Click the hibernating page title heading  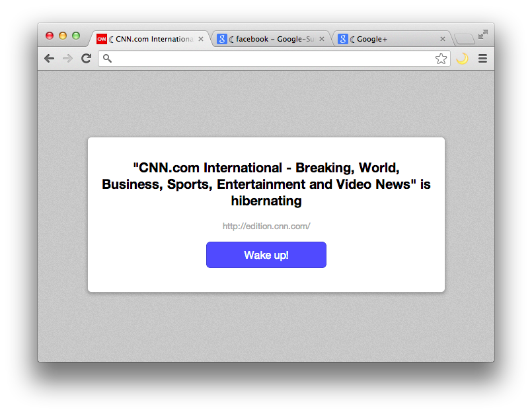pyautogui.click(x=266, y=184)
